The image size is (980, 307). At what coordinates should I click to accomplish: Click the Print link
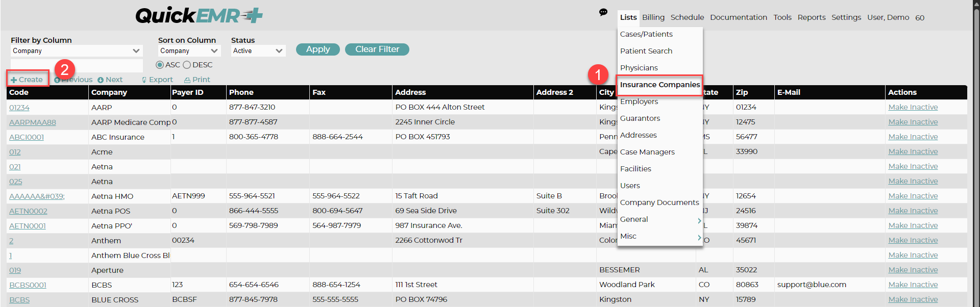tap(201, 80)
